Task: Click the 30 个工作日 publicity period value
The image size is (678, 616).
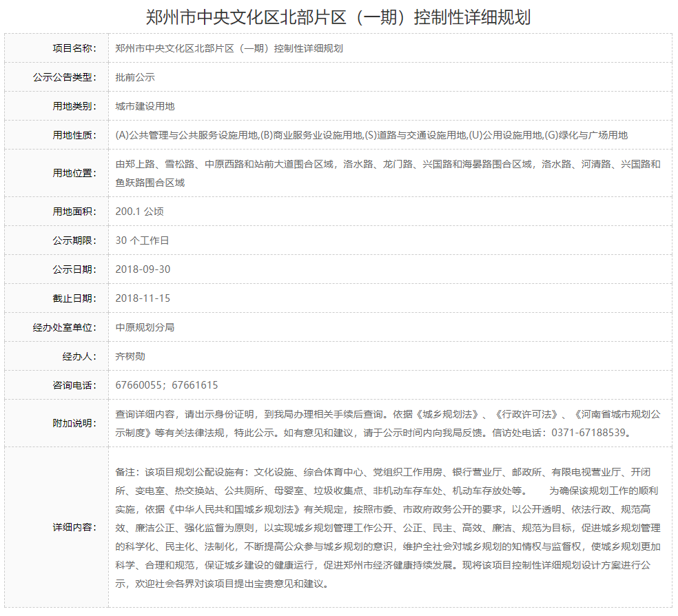Action: (142, 240)
